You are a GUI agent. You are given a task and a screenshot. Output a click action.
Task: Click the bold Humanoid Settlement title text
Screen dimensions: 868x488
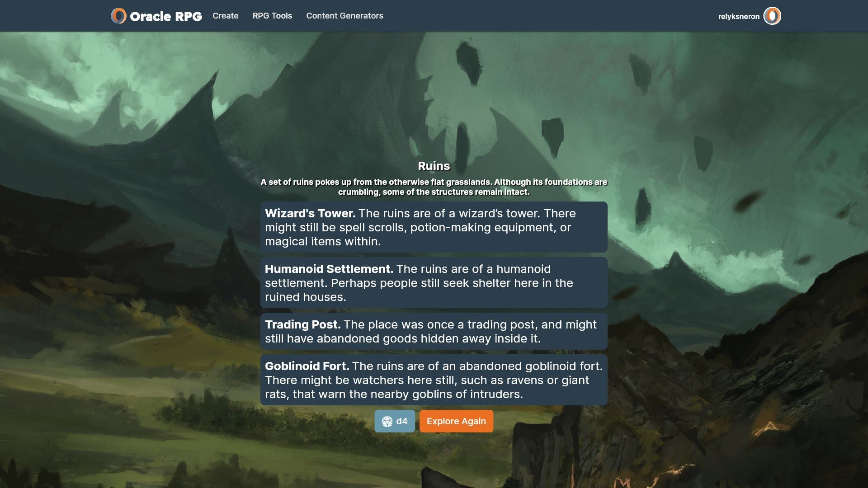point(329,269)
